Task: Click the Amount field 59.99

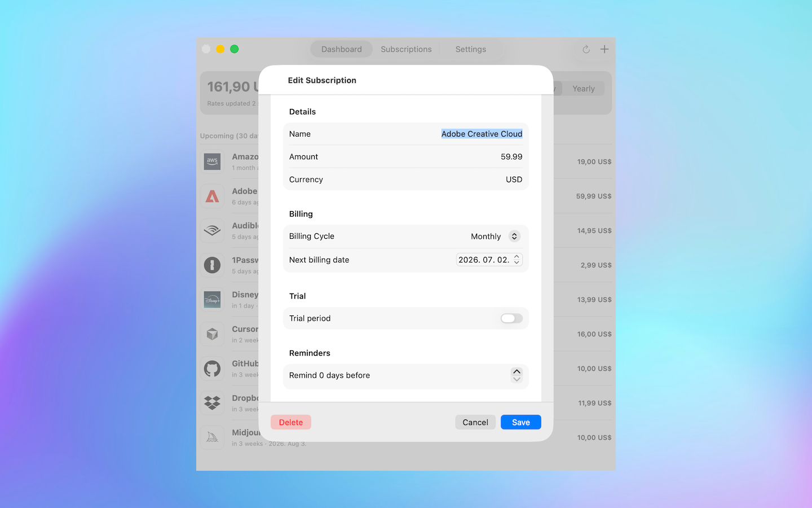Action: 511,157
